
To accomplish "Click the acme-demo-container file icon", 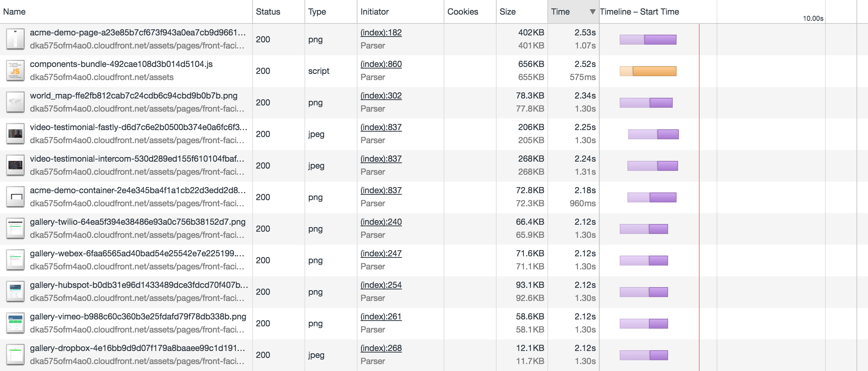I will (15, 197).
